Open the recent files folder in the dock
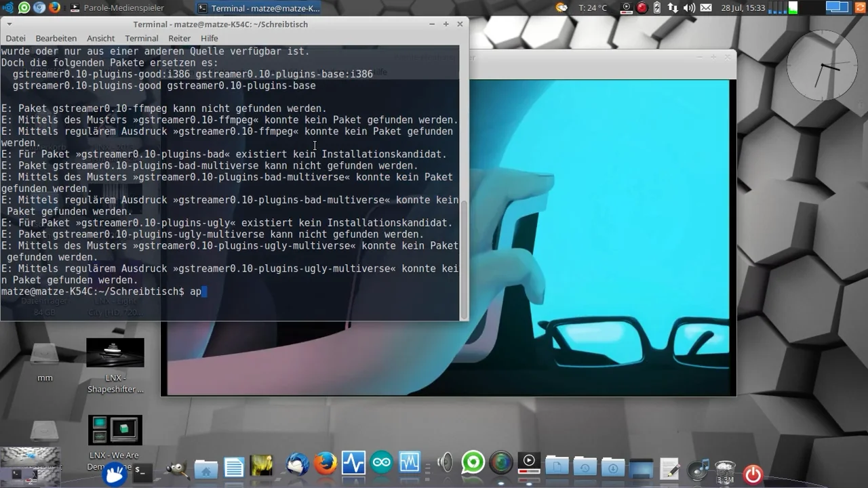 pyautogui.click(x=585, y=466)
